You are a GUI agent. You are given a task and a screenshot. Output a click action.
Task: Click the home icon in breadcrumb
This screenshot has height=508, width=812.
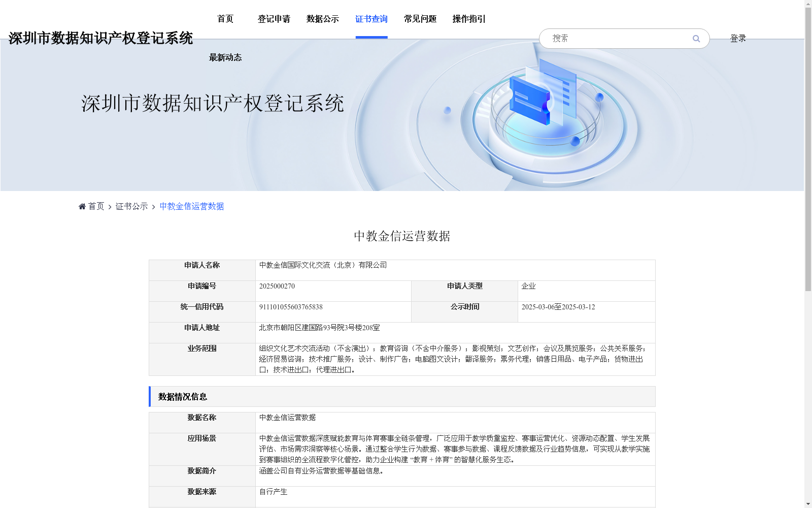click(82, 206)
